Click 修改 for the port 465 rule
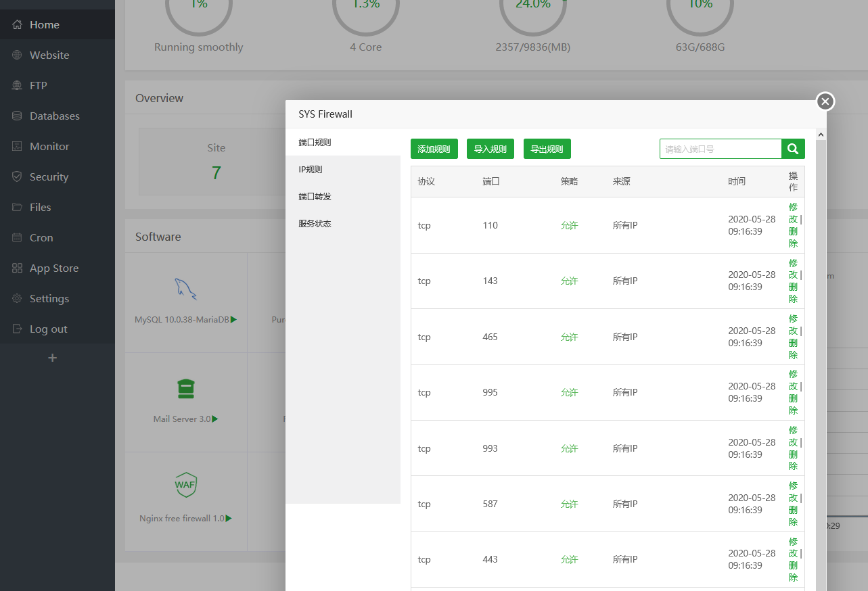The image size is (868, 591). (794, 325)
